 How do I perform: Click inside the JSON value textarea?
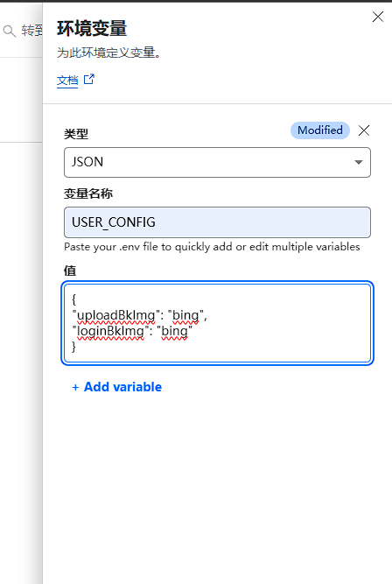pos(217,323)
